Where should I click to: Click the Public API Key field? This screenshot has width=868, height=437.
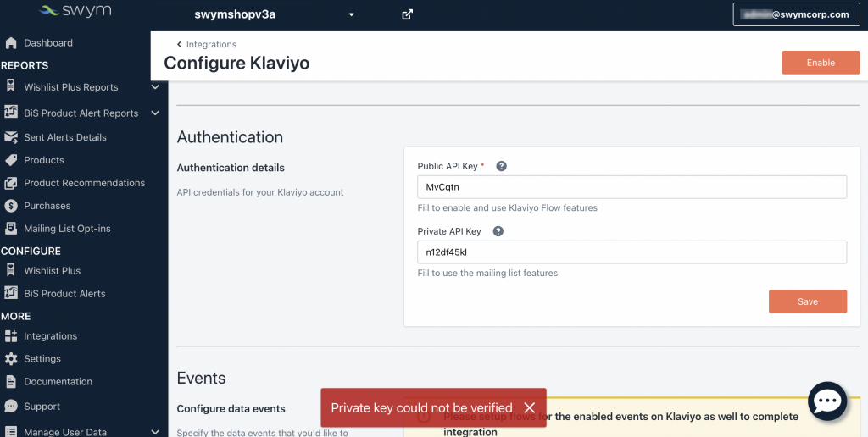click(632, 187)
